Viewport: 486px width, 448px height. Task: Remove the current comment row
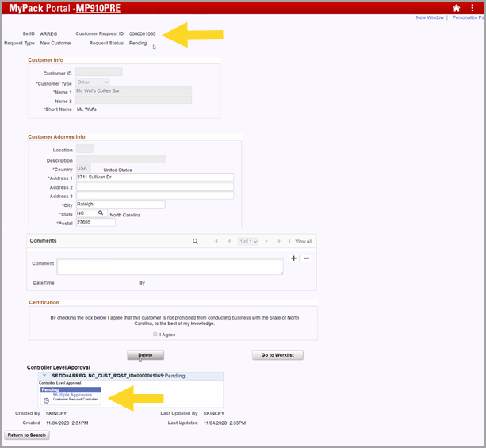coord(307,258)
